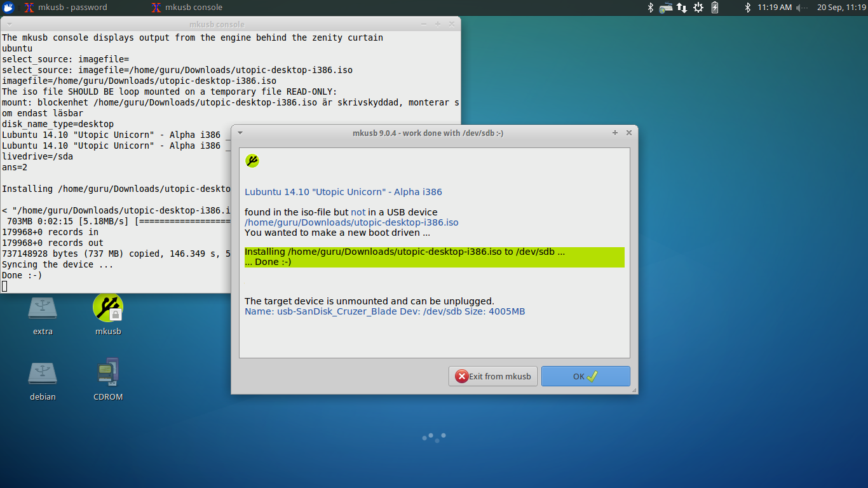Click the first Bluetooth tray icon
Screen dimensions: 868x488
(x=650, y=8)
